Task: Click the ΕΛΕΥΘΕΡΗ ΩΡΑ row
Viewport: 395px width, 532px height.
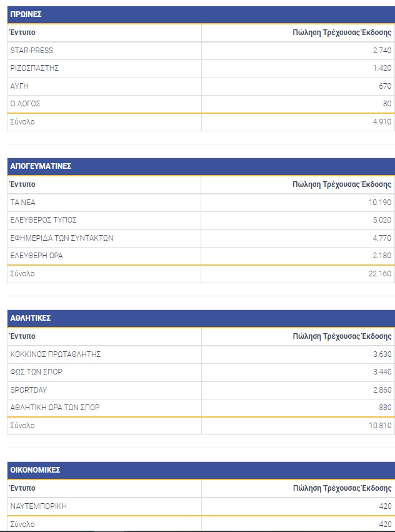Action: pyautogui.click(x=36, y=256)
